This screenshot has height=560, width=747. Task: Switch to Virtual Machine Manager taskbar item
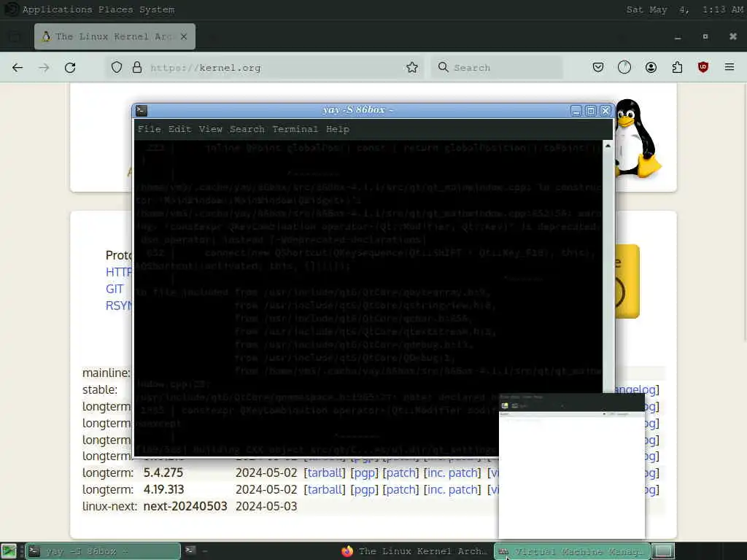[572, 551]
